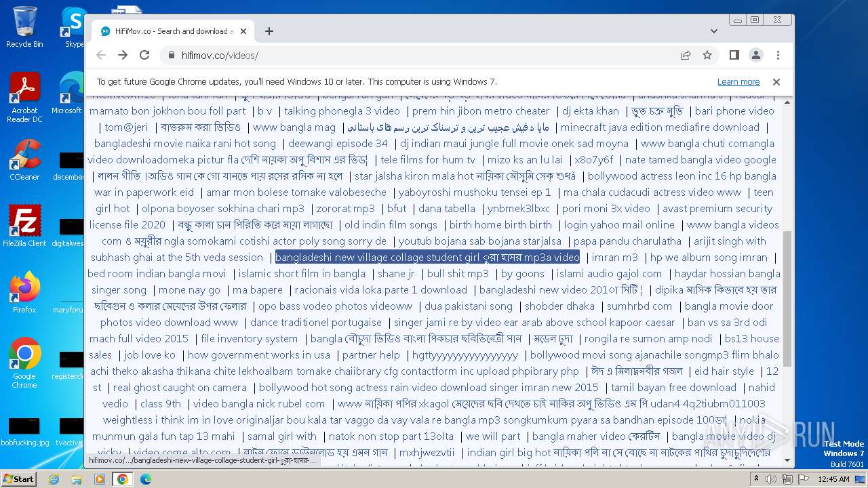Image resolution: width=868 pixels, height=488 pixels.
Task: Go back to previous page in Chrome
Action: pyautogui.click(x=101, y=55)
